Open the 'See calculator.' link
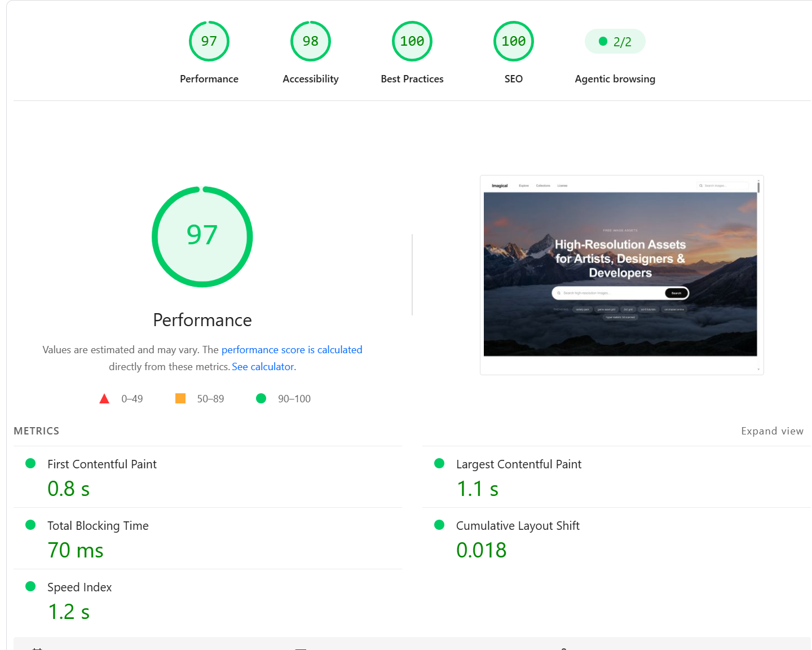Screen dimensions: 812x650 point(264,367)
